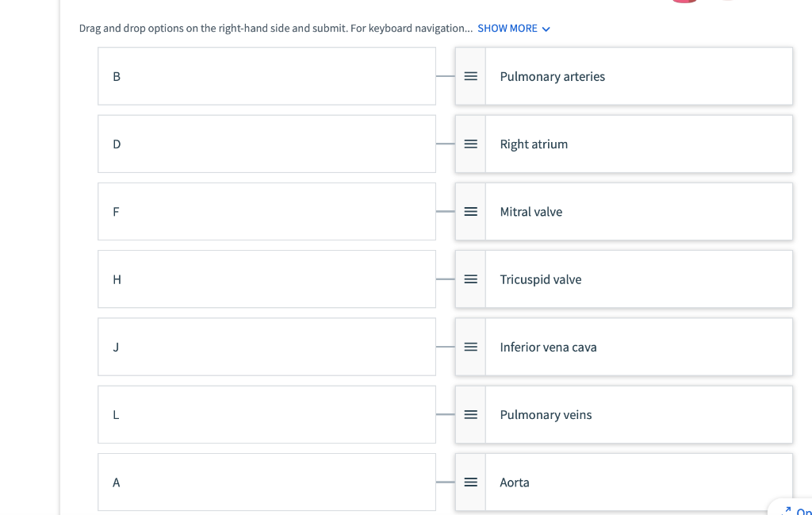Select the Tricuspid valve option text

pyautogui.click(x=540, y=279)
